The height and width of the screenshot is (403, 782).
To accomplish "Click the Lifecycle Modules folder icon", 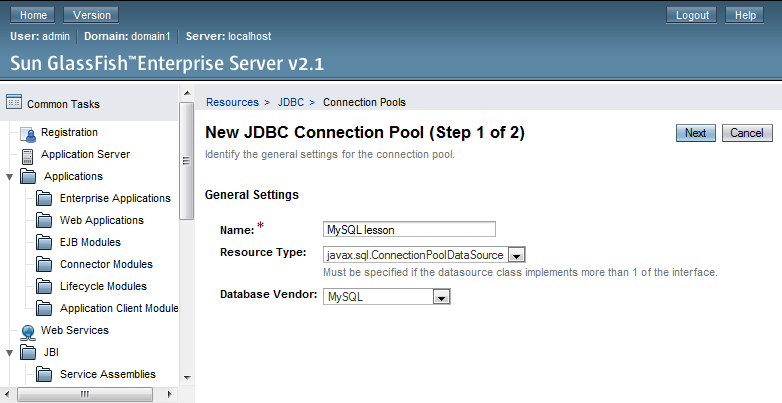I will pyautogui.click(x=44, y=286).
